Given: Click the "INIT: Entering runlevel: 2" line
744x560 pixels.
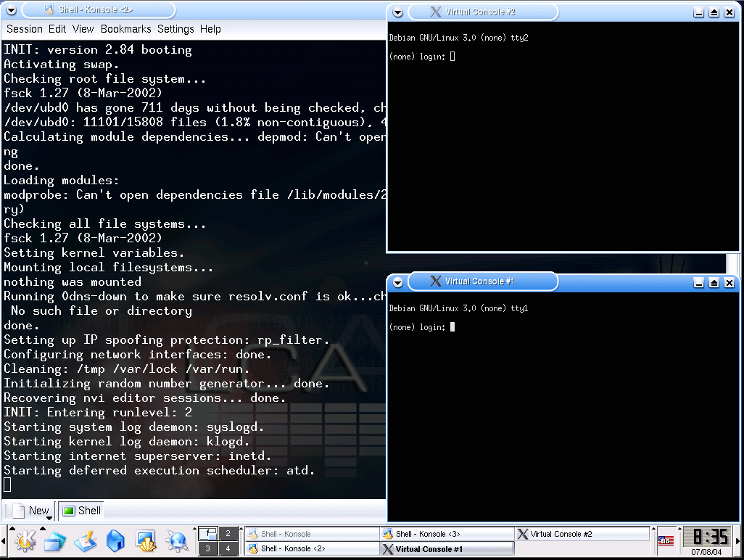Looking at the screenshot, I should [x=98, y=412].
